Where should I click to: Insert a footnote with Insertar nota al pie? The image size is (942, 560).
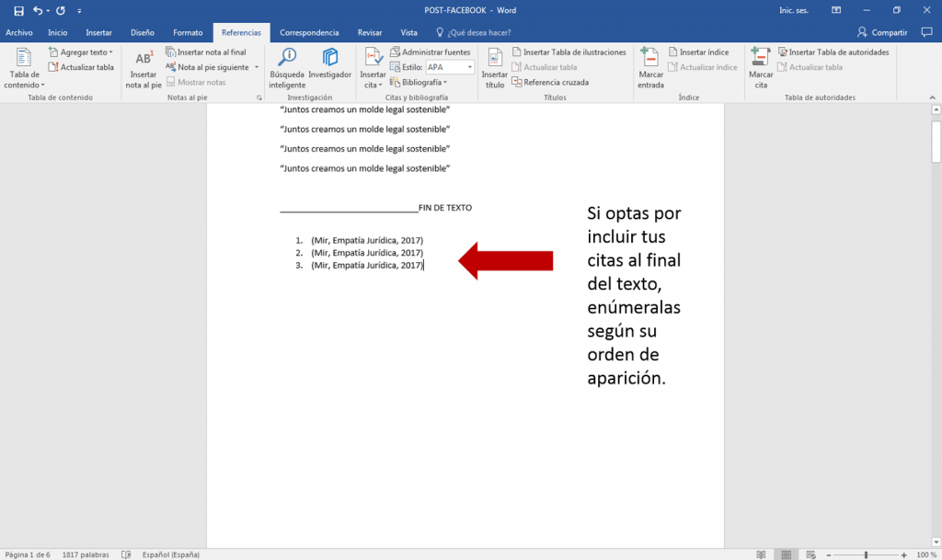pos(144,68)
